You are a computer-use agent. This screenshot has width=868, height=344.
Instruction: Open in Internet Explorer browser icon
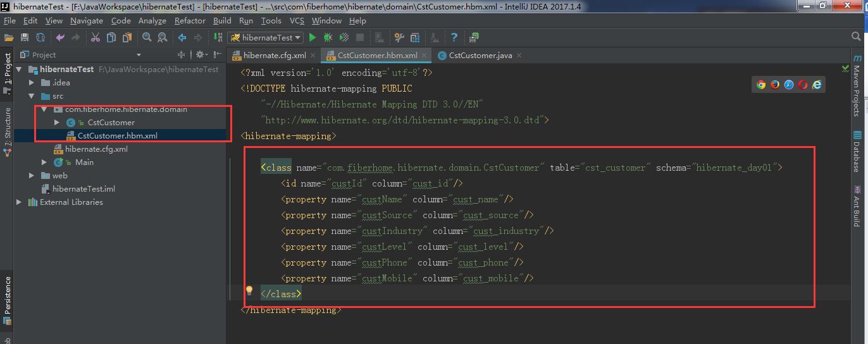click(x=817, y=85)
